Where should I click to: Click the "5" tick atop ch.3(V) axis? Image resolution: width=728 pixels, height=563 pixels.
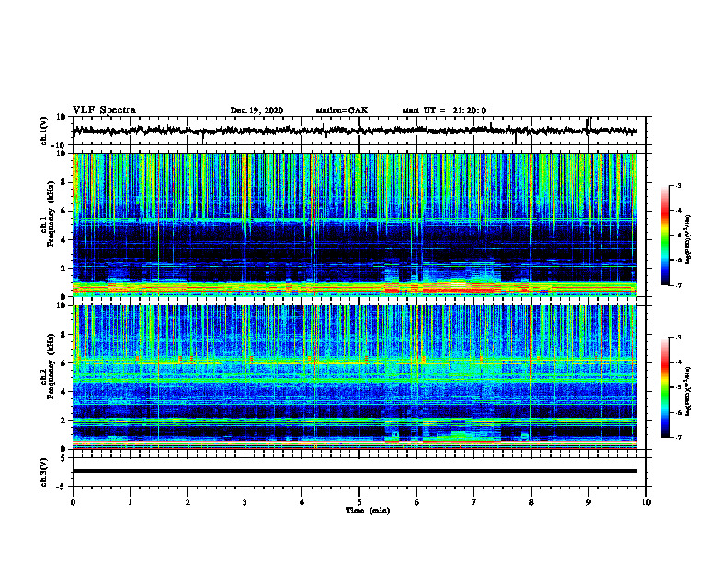pos(64,458)
